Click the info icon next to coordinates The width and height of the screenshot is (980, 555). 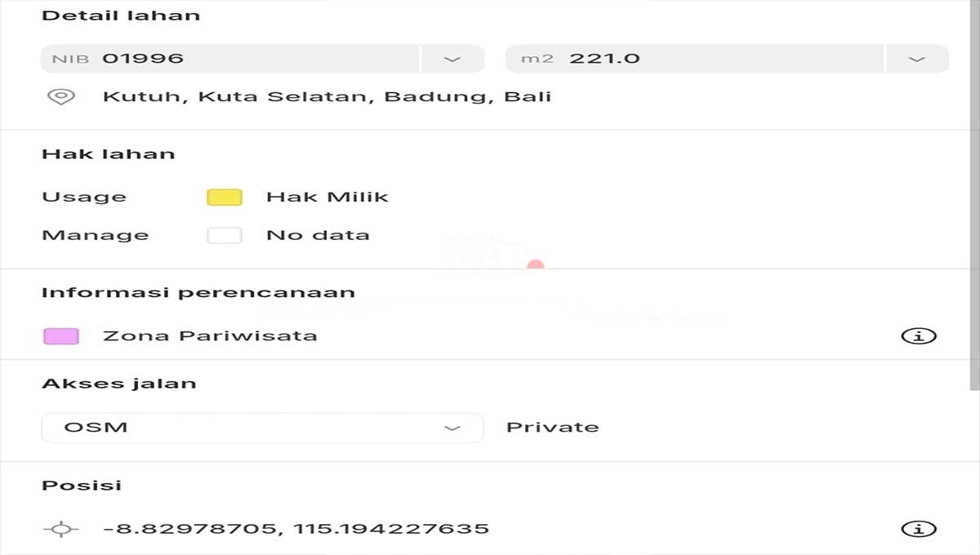(x=918, y=529)
